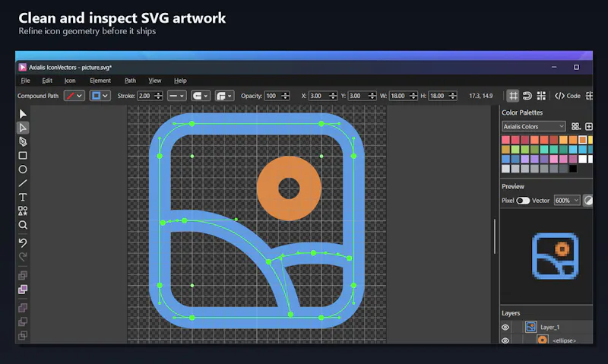The image size is (608, 364).
Task: Open the Element menu
Action: (100, 81)
